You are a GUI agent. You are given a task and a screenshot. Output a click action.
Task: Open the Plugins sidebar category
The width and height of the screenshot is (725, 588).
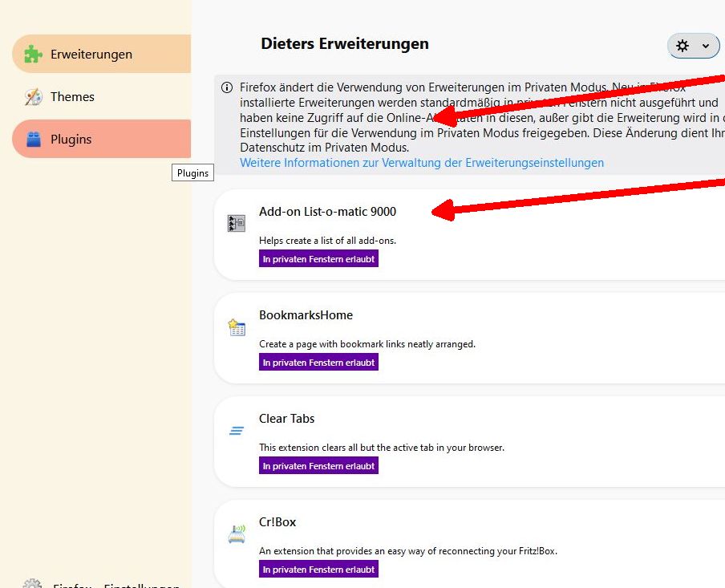click(102, 139)
